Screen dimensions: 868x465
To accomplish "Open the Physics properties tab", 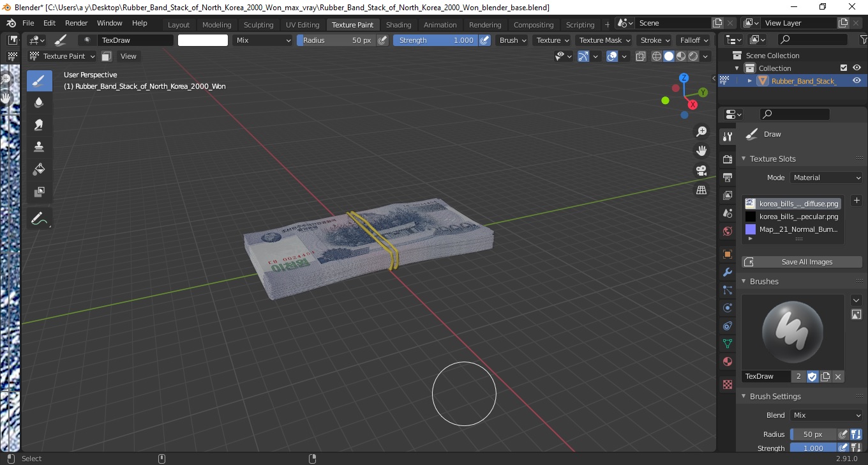I will click(x=727, y=308).
